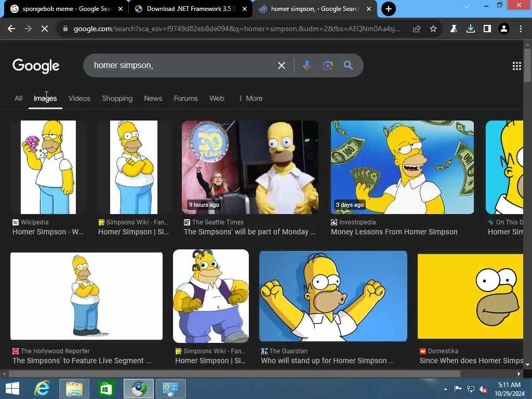Close the homer simpson search tab
The image size is (532, 399).
point(369,9)
